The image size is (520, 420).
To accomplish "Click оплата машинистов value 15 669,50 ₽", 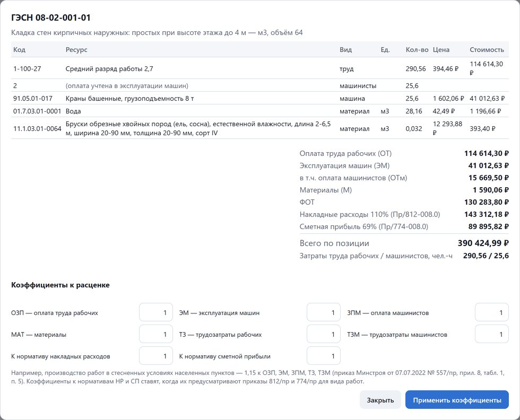I will click(489, 178).
